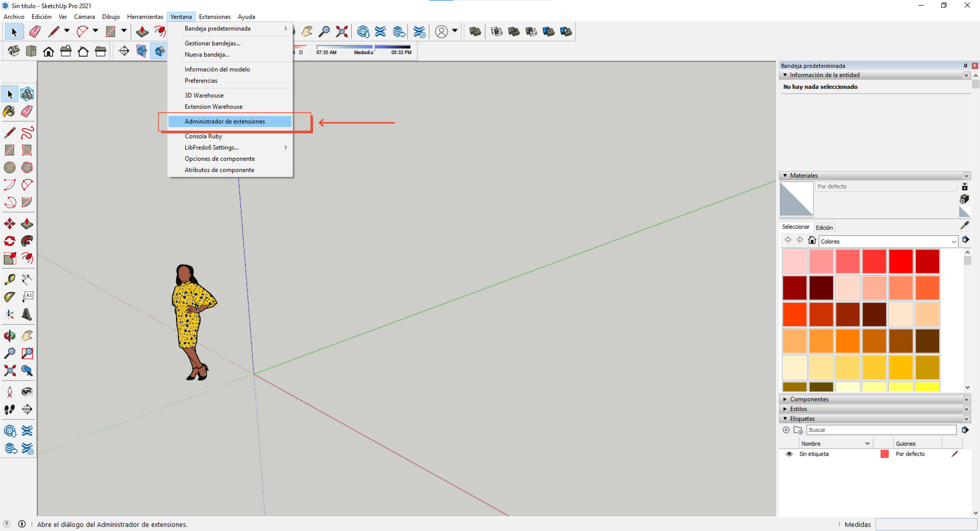Viewport: 980px width, 531px height.
Task: Open shape tool dropdown arrow in top toolbar
Action: [x=124, y=31]
